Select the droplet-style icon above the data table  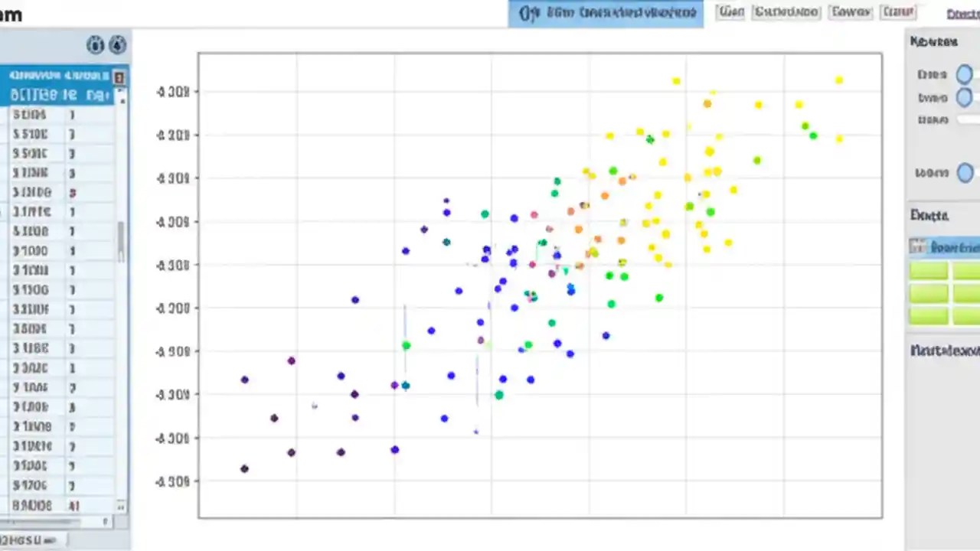(116, 45)
